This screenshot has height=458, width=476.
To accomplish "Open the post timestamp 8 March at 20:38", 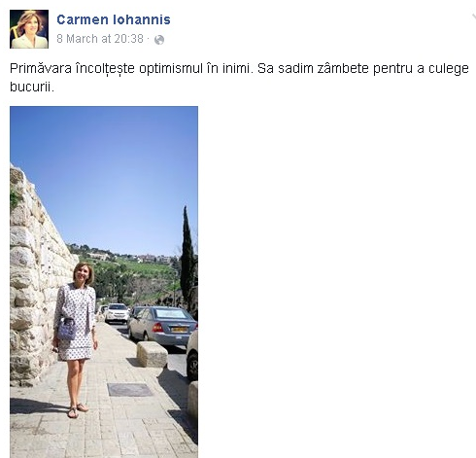I will pyautogui.click(x=100, y=39).
